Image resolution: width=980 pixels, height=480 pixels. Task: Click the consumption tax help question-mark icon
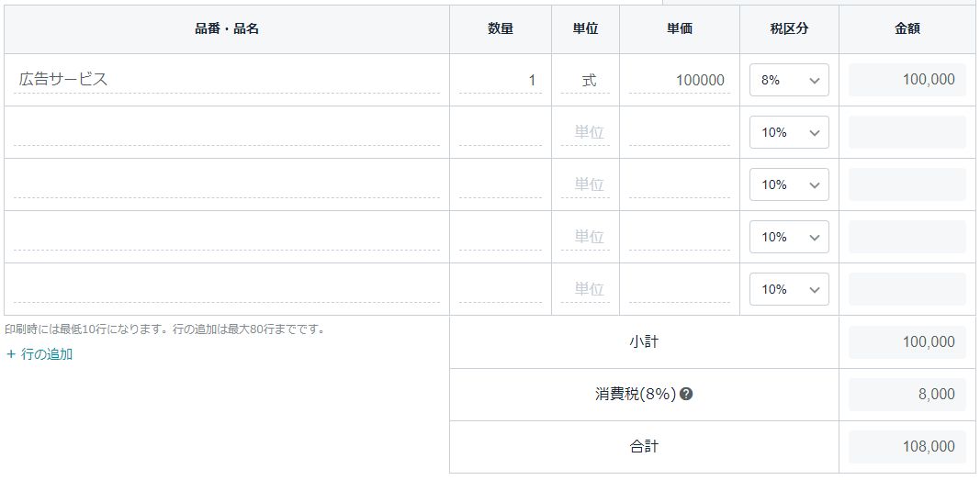tap(686, 395)
